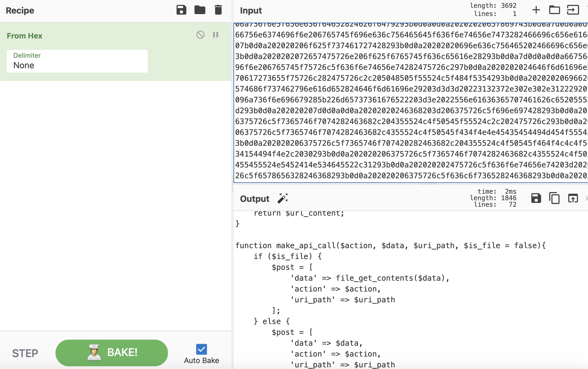Disable the From Hex operation

coord(200,35)
